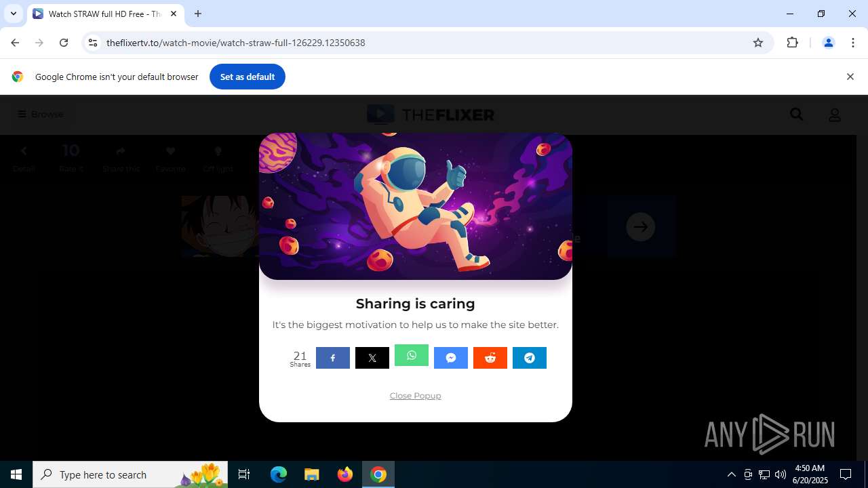
Task: Share on Facebook via the popup
Action: [333, 358]
